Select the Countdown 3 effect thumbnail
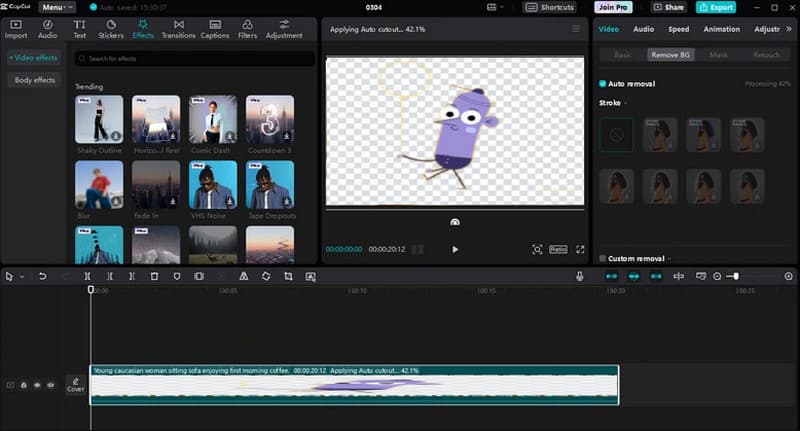The image size is (800, 431). [x=270, y=119]
